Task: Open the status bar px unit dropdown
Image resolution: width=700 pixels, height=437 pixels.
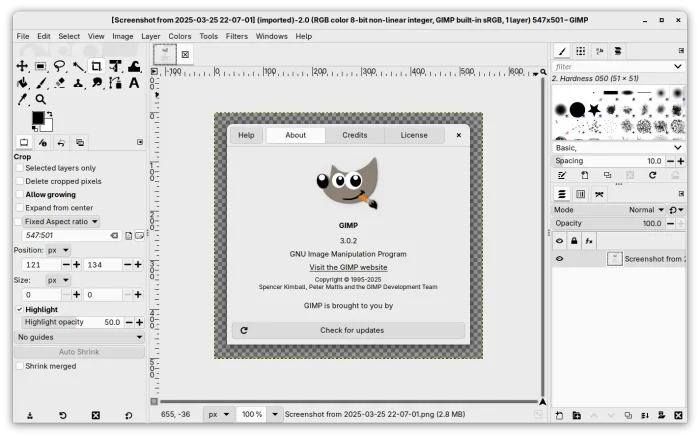Action: [x=218, y=415]
